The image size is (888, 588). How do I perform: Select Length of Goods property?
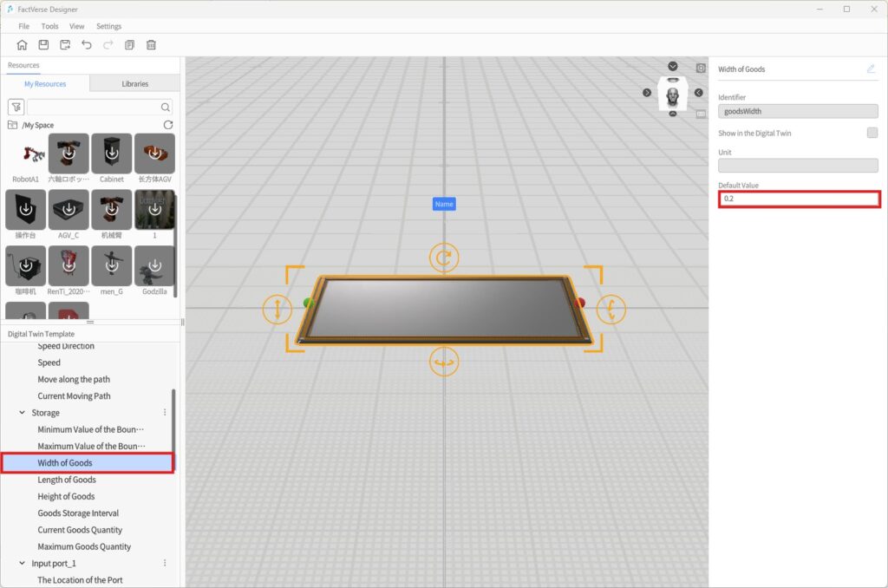(x=67, y=480)
